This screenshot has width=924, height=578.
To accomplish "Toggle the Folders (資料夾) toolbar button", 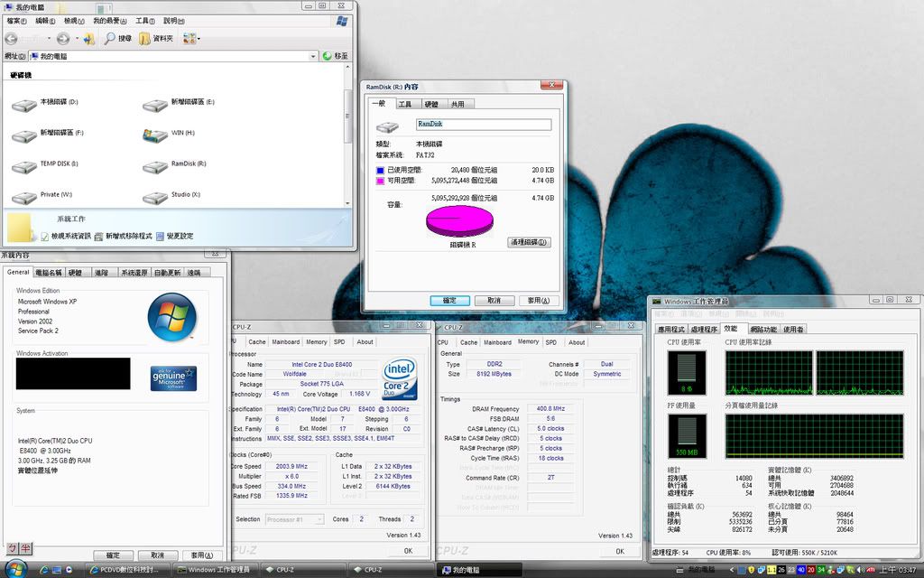I will coord(156,39).
